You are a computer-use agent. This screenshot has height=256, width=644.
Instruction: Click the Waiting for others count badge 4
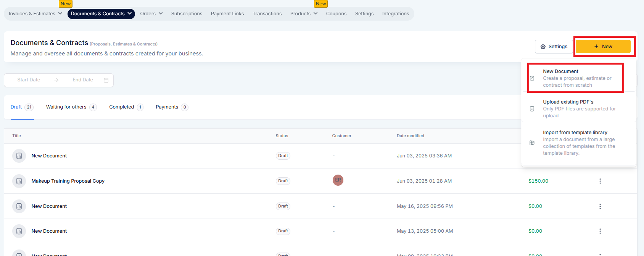[93, 107]
